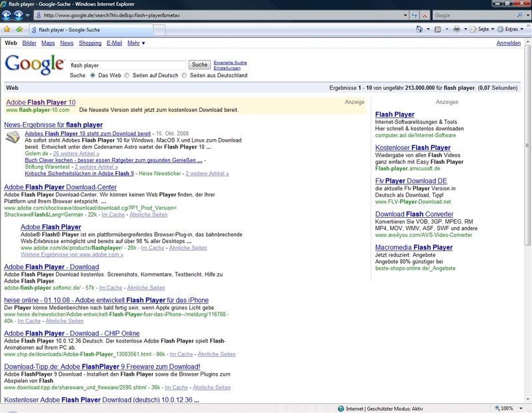Screen dimensions: 532x413
Task: Refresh the page using the refresh icon
Action: tap(414, 15)
